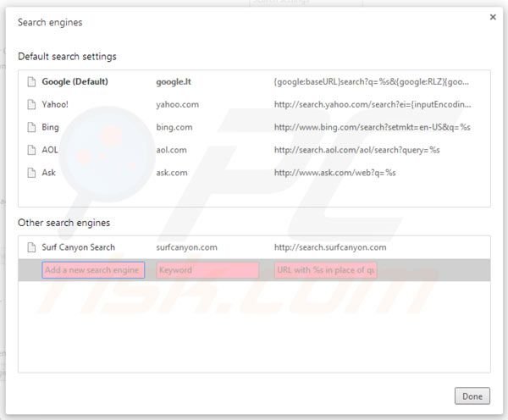Click the page icon next to Surf Canyon Search
The height and width of the screenshot is (420, 508).
tap(31, 247)
